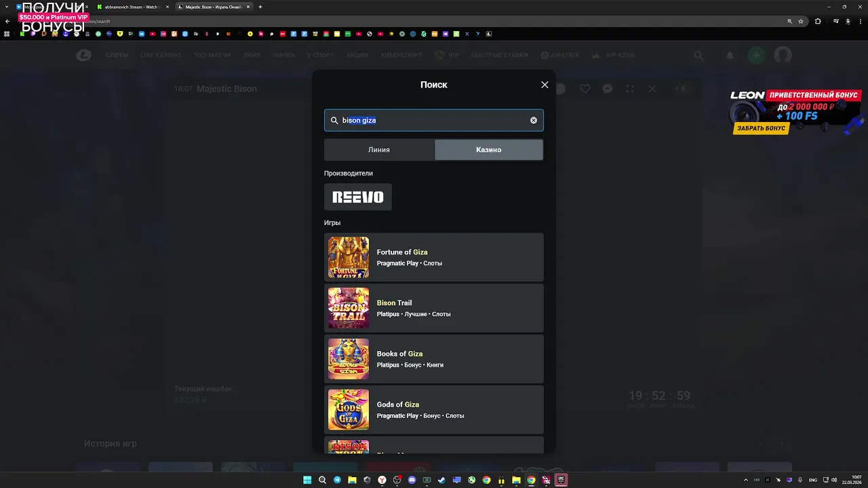868x488 pixels.
Task: Open browser extensions puzzle icon
Action: 818,21
